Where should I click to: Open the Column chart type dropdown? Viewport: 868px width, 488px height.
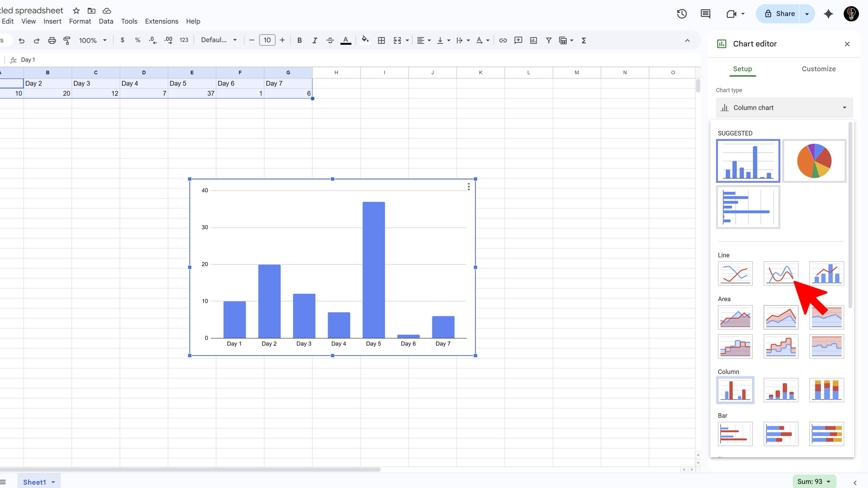tap(784, 107)
